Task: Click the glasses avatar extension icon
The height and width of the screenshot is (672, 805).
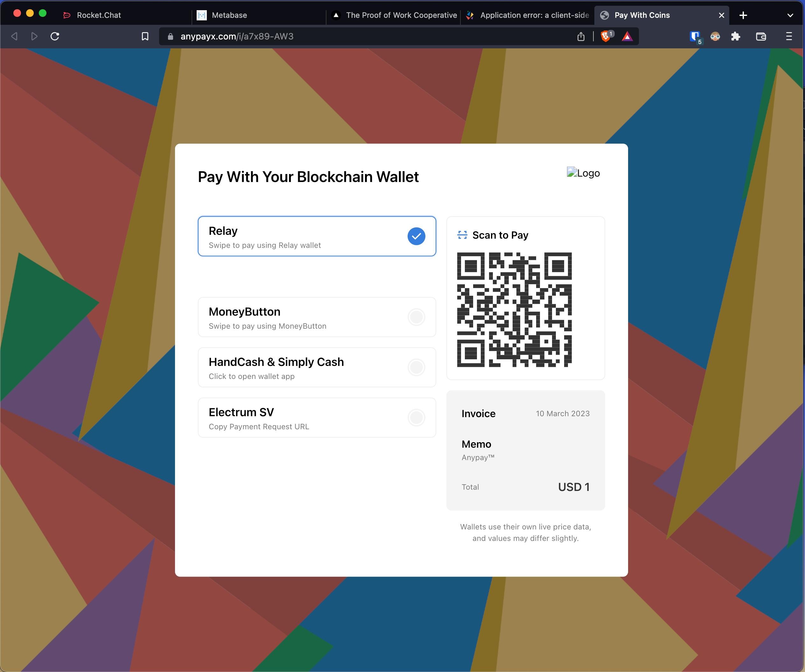Action: tap(715, 36)
